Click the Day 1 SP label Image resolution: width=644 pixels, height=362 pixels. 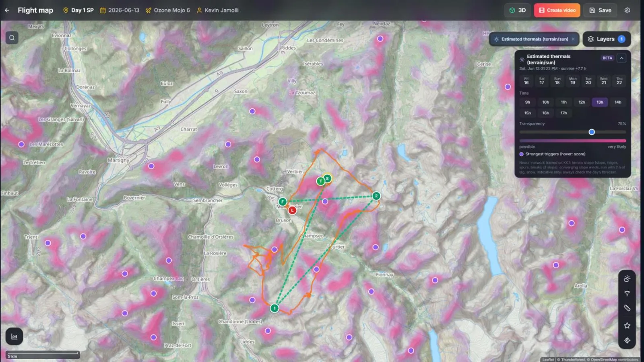point(82,10)
